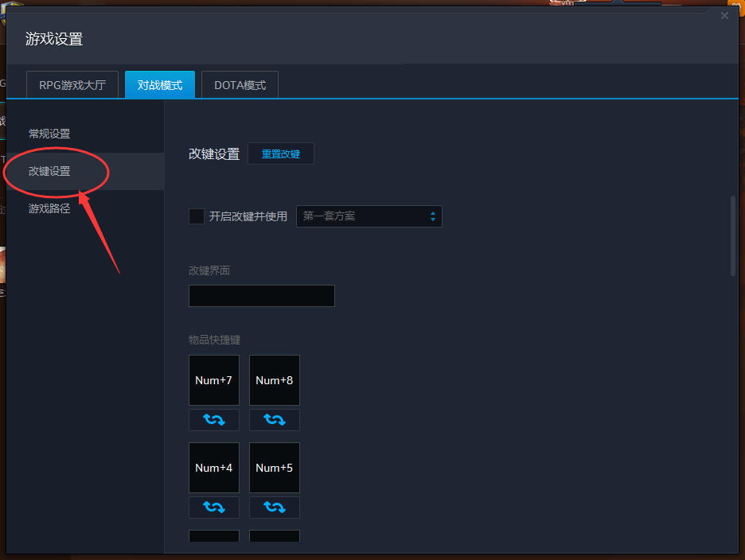Image resolution: width=745 pixels, height=560 pixels.
Task: Select the 对战模式 tab
Action: 160,85
